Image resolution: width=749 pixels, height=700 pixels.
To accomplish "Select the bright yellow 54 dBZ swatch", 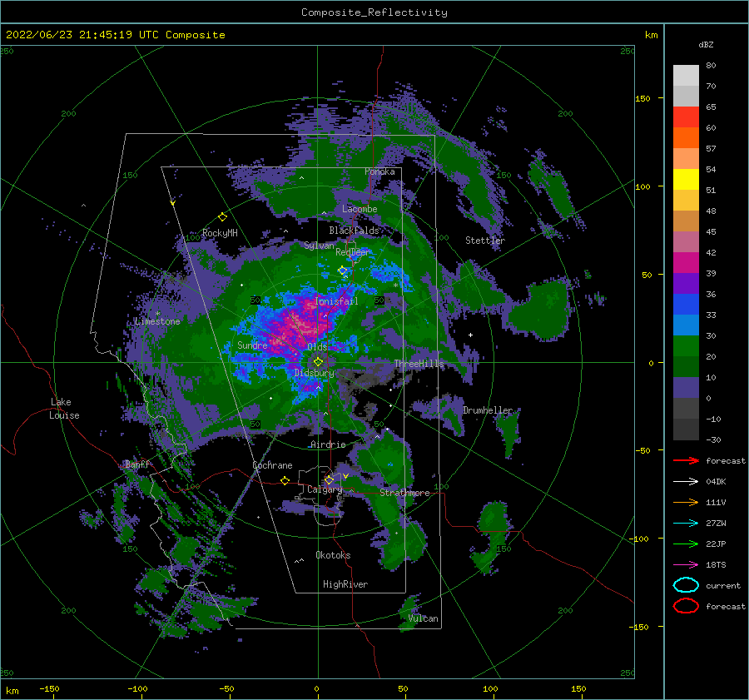I will click(686, 179).
